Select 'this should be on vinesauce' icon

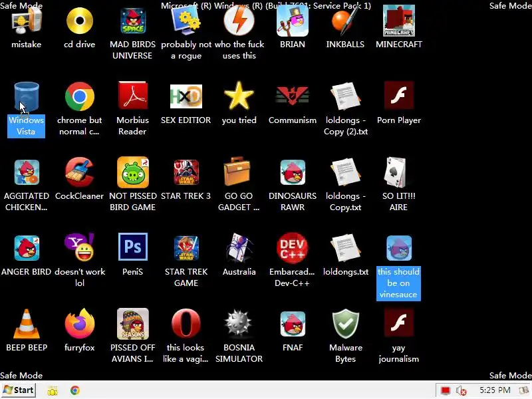398,248
